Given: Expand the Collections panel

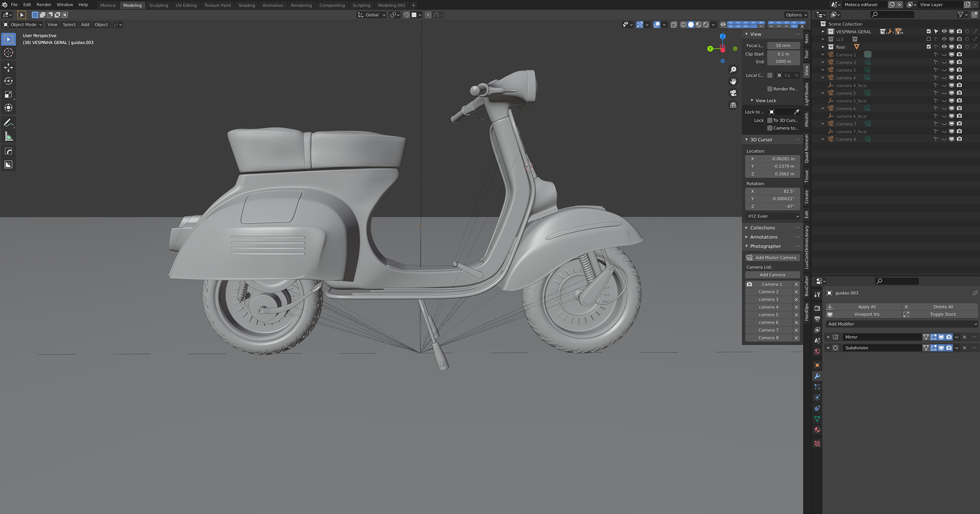Looking at the screenshot, I should pos(762,228).
